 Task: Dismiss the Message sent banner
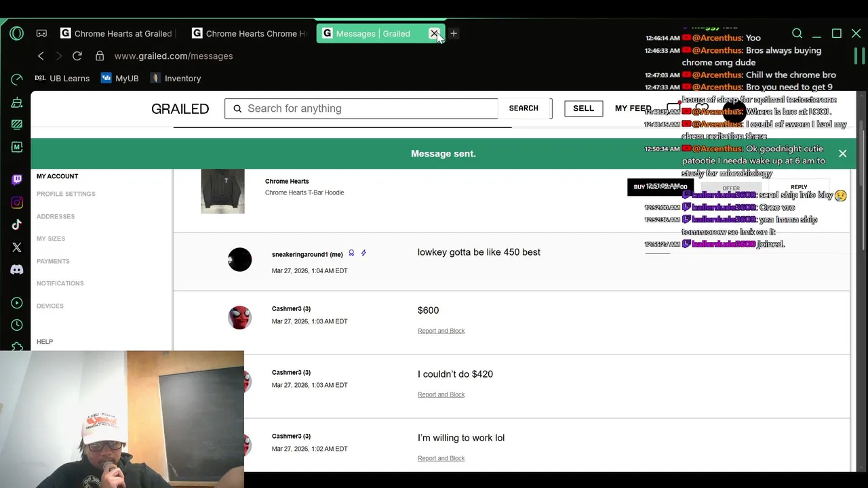[842, 154]
